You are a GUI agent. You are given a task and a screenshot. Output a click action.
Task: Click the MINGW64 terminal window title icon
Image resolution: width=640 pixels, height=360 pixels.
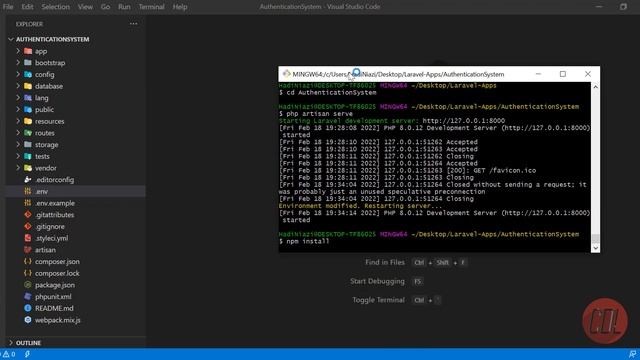coord(287,74)
